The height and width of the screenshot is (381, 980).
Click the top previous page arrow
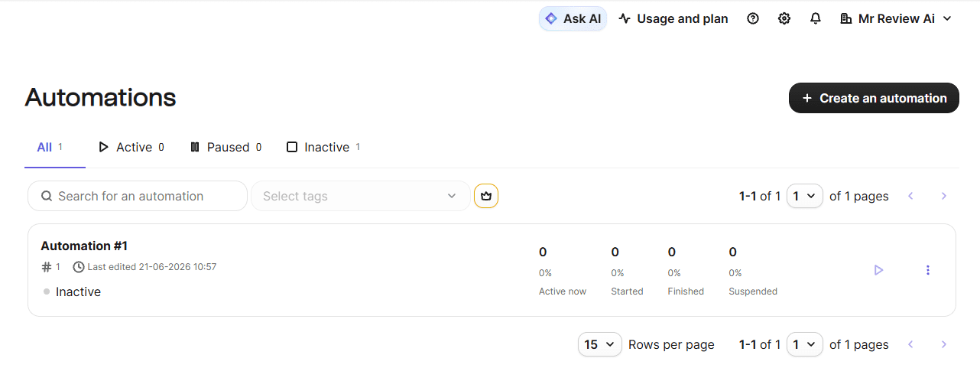pos(910,196)
